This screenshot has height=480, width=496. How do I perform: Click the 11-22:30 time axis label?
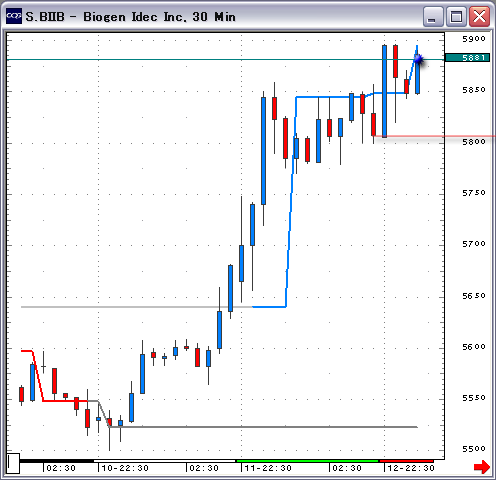(268, 468)
